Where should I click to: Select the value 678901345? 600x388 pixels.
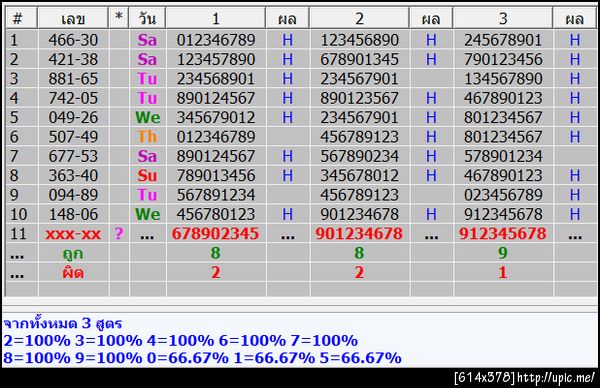pos(359,59)
